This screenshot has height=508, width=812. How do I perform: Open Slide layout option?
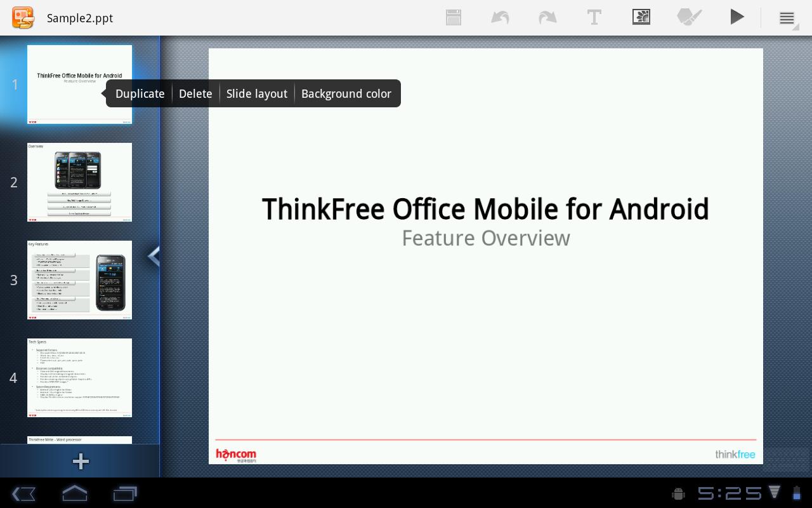tap(257, 93)
